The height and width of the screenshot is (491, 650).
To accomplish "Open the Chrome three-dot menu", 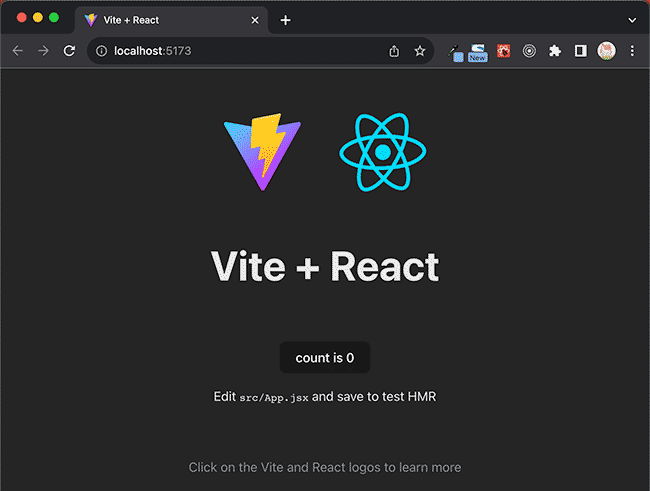I will 632,51.
